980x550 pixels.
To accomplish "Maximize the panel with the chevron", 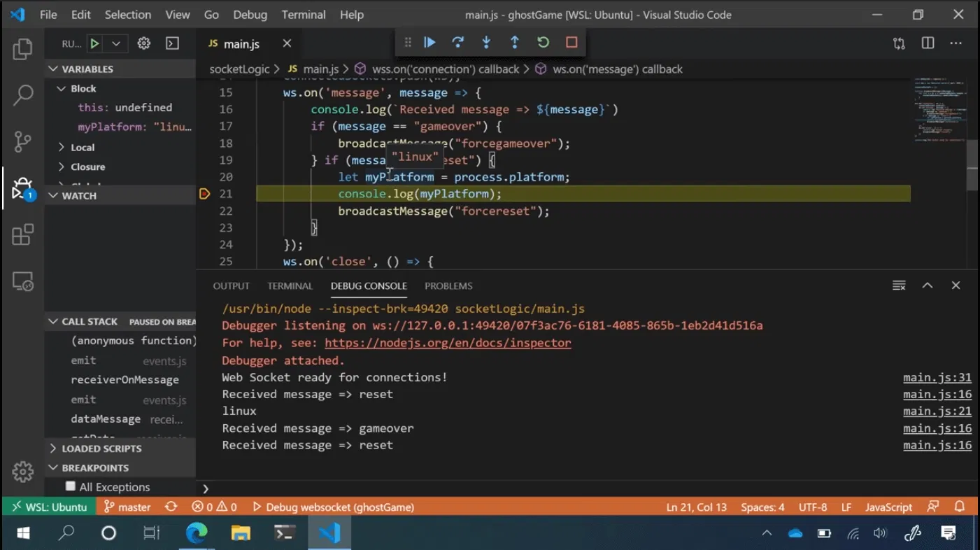I will coord(927,285).
